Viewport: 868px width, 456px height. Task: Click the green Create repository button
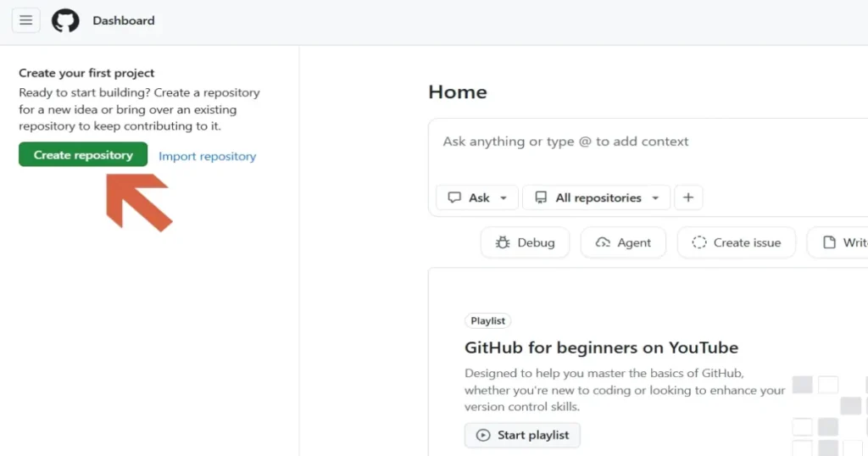(x=83, y=154)
